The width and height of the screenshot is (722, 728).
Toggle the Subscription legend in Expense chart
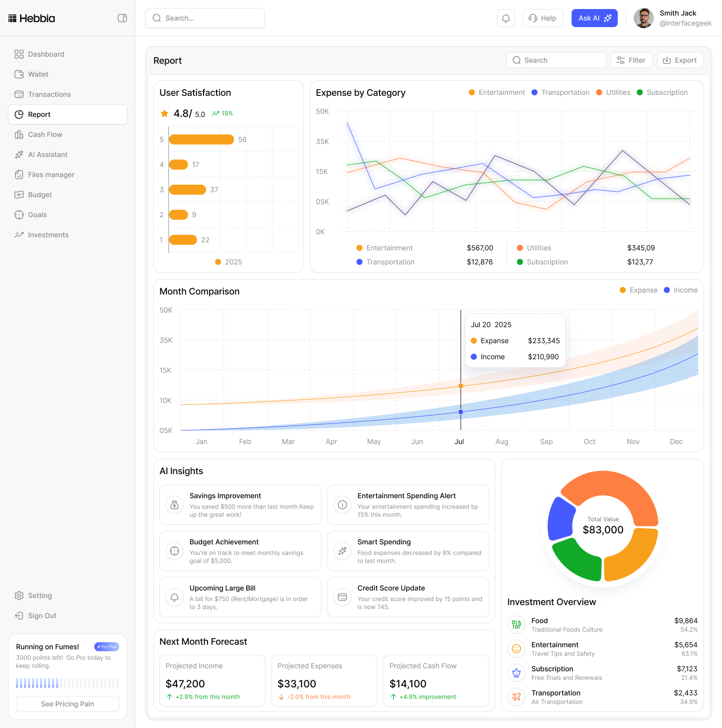point(662,92)
